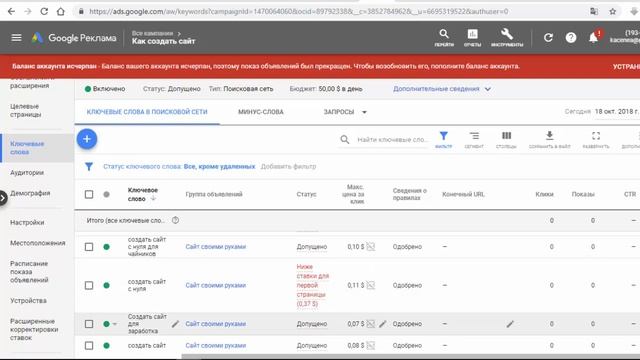The image size is (640, 360).
Task: Check row 'Создать сайт для заработка'
Action: (89, 324)
